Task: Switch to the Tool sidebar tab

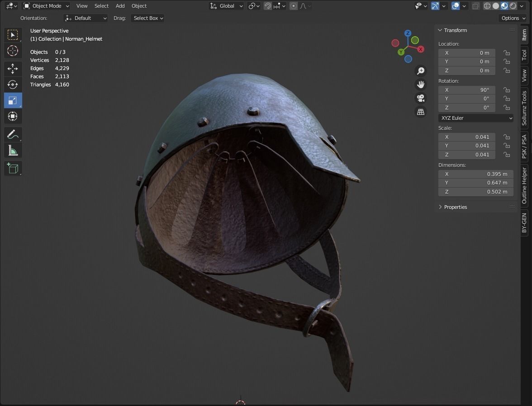Action: [x=524, y=55]
